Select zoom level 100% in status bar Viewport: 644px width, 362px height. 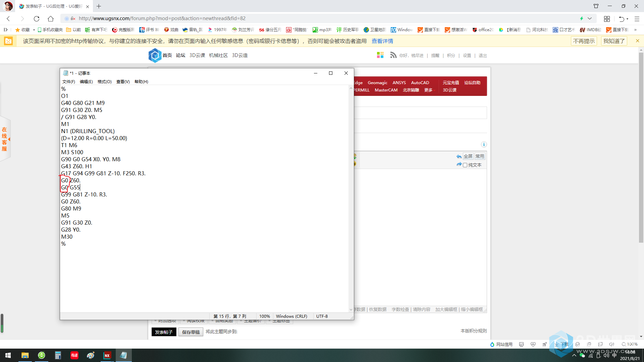[264, 316]
